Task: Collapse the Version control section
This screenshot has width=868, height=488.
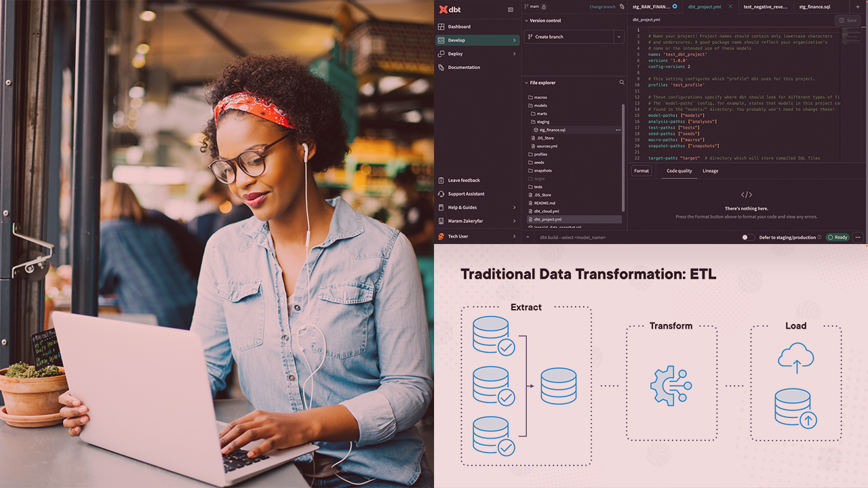Action: (526, 21)
